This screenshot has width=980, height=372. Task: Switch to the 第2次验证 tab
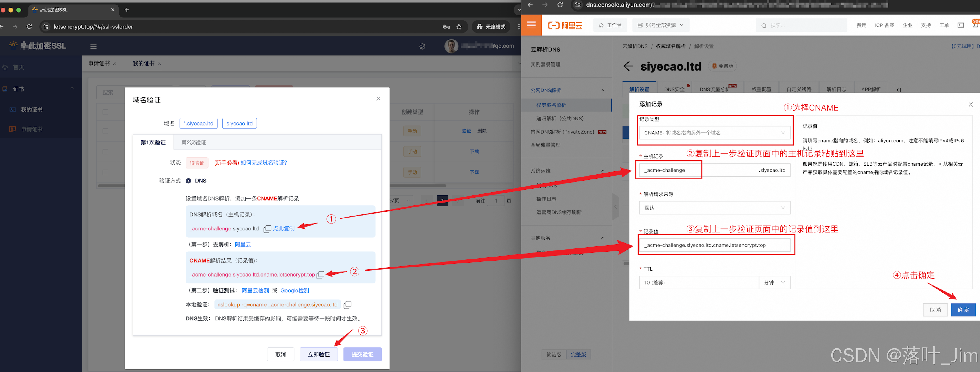tap(193, 142)
